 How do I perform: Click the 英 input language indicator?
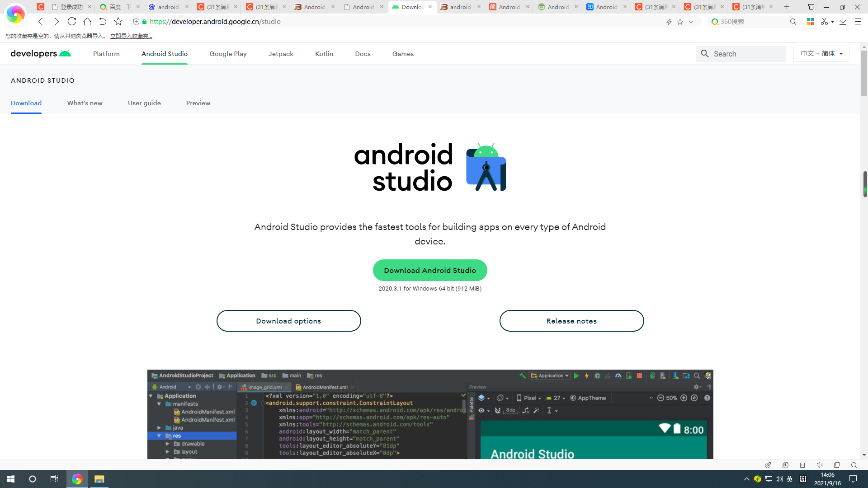click(x=790, y=479)
